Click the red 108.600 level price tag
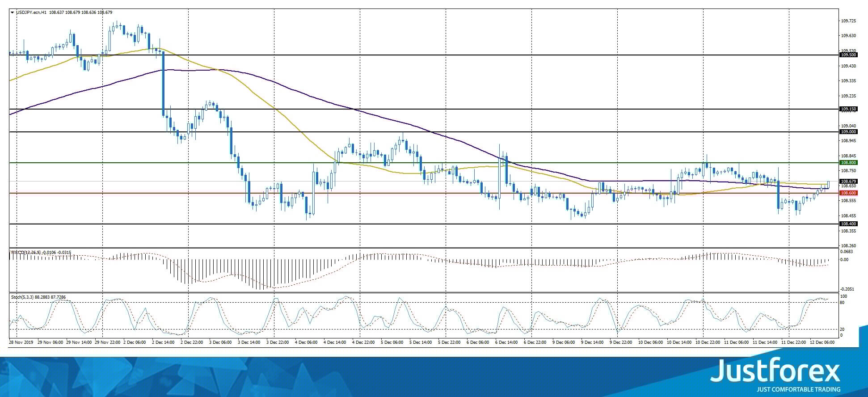The height and width of the screenshot is (397, 868). [848, 193]
